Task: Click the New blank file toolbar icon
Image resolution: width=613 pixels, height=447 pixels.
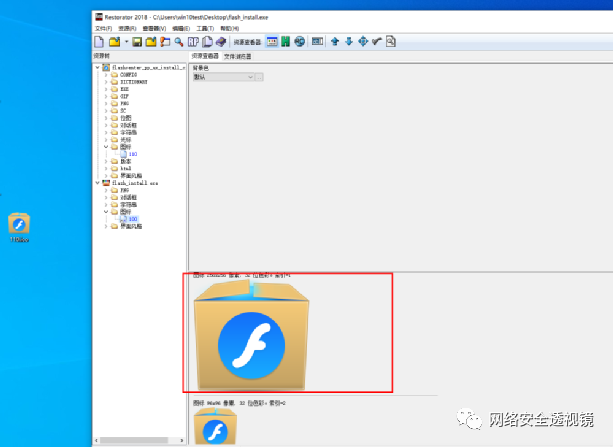Action: coord(99,41)
